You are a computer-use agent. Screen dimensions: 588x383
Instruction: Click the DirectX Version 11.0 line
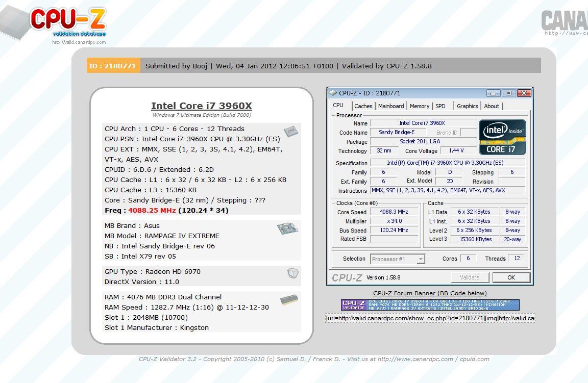[x=142, y=282]
